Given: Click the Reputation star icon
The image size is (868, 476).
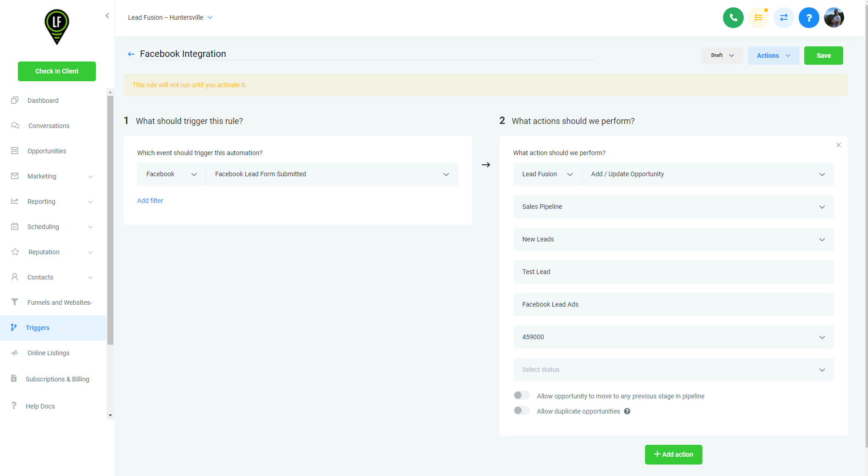Looking at the screenshot, I should (x=15, y=252).
